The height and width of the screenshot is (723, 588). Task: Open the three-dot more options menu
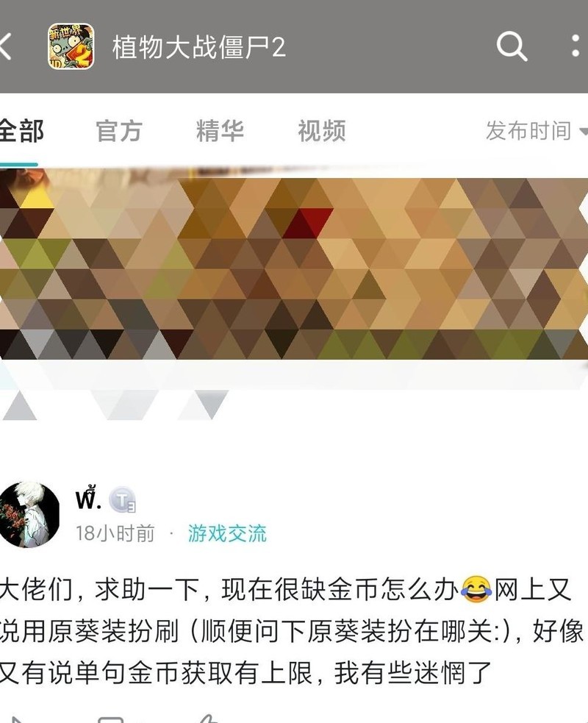click(x=576, y=46)
